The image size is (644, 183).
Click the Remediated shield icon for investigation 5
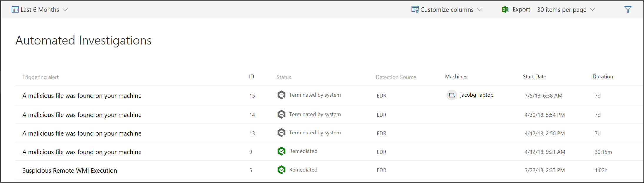pos(281,170)
